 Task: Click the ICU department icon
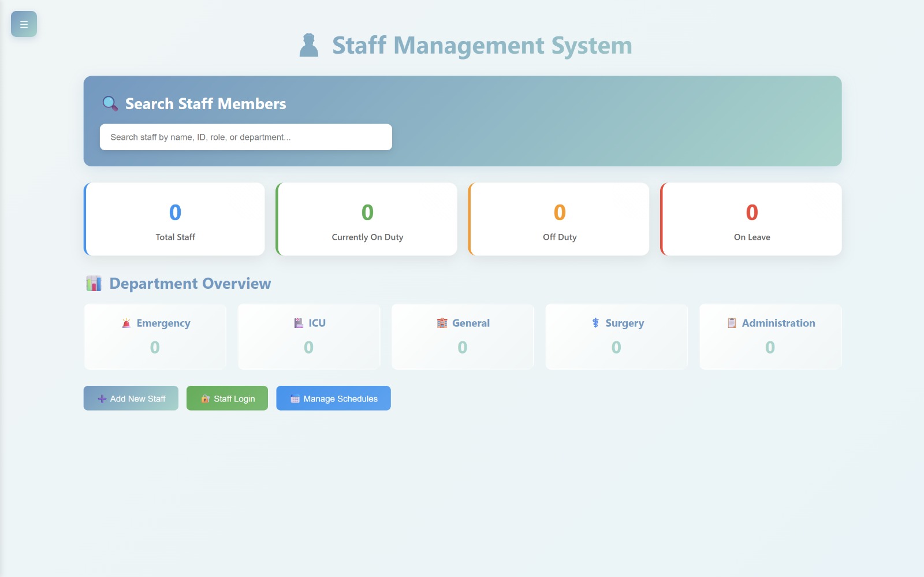point(299,323)
